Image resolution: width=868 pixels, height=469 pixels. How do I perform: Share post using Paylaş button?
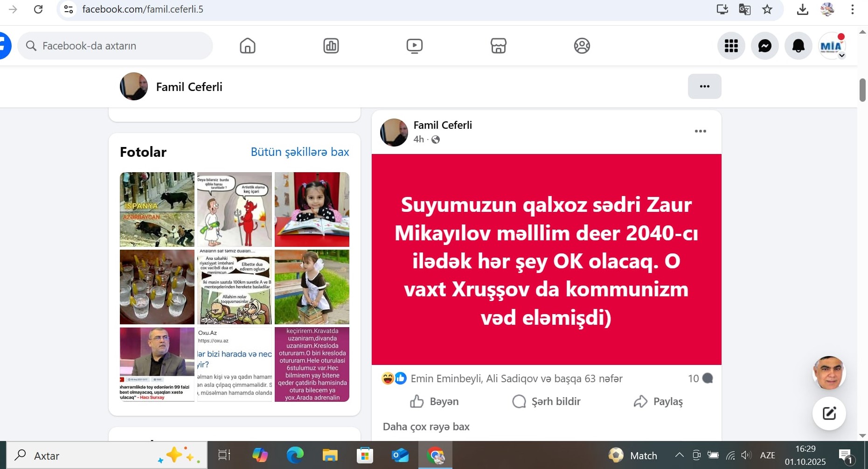(x=658, y=401)
